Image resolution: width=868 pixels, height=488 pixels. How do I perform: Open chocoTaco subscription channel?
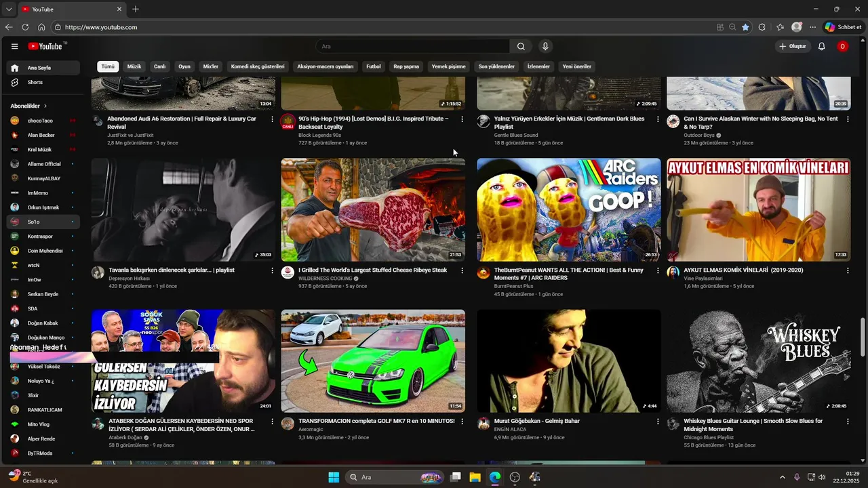click(43, 121)
